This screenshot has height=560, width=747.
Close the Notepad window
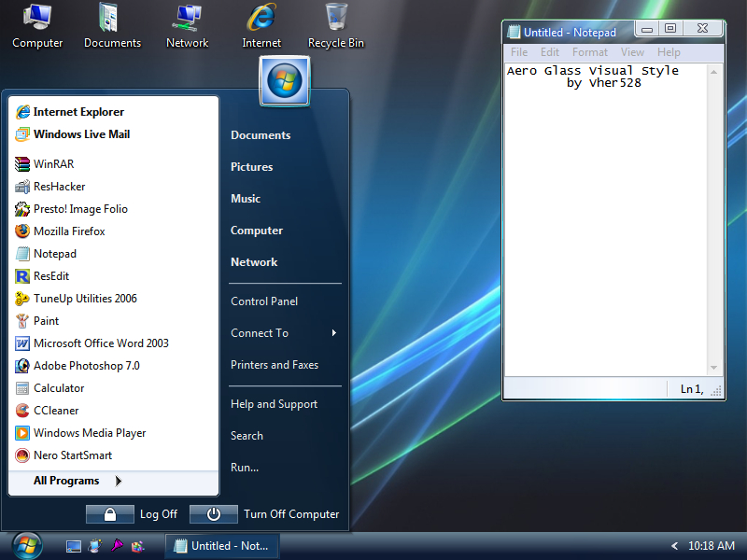click(702, 29)
